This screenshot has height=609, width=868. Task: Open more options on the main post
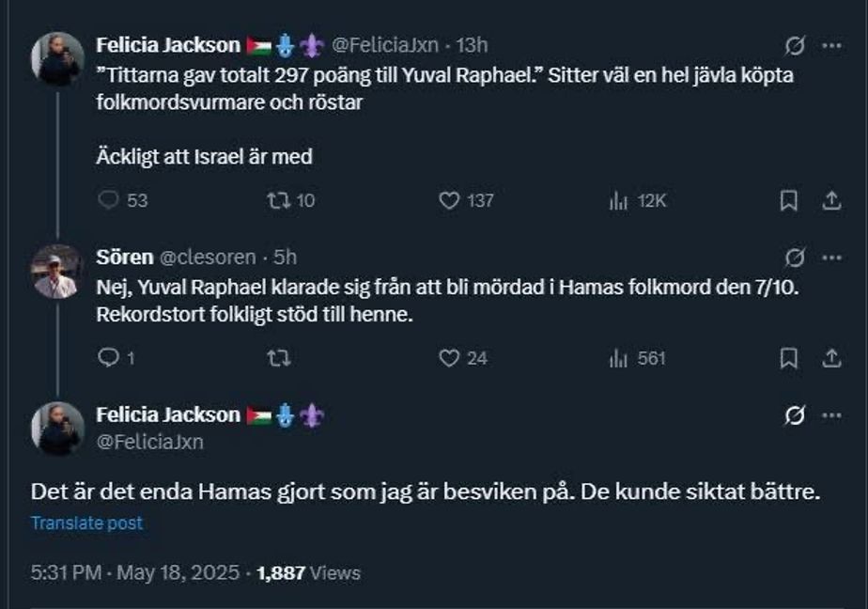(831, 415)
